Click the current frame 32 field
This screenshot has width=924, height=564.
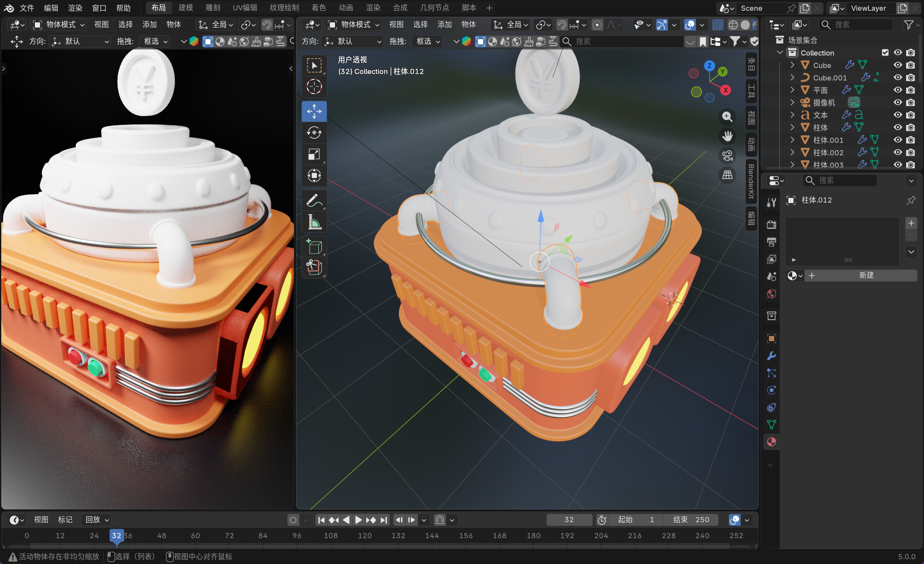(569, 520)
